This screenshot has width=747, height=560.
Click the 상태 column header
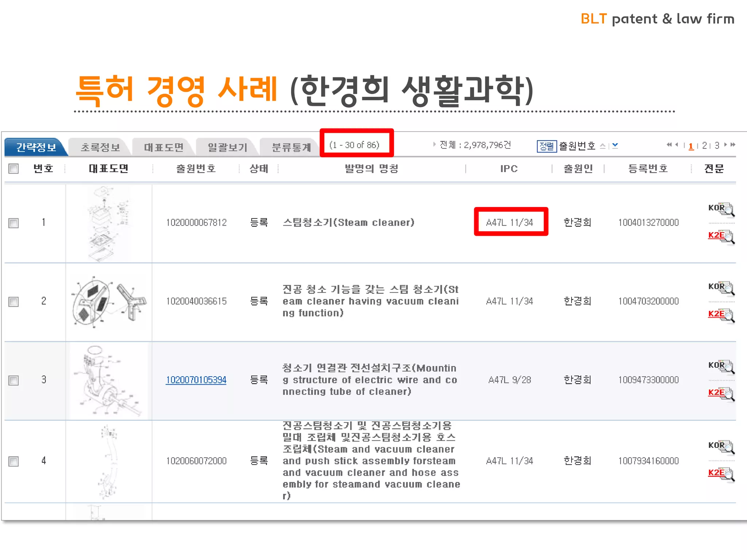tap(259, 168)
